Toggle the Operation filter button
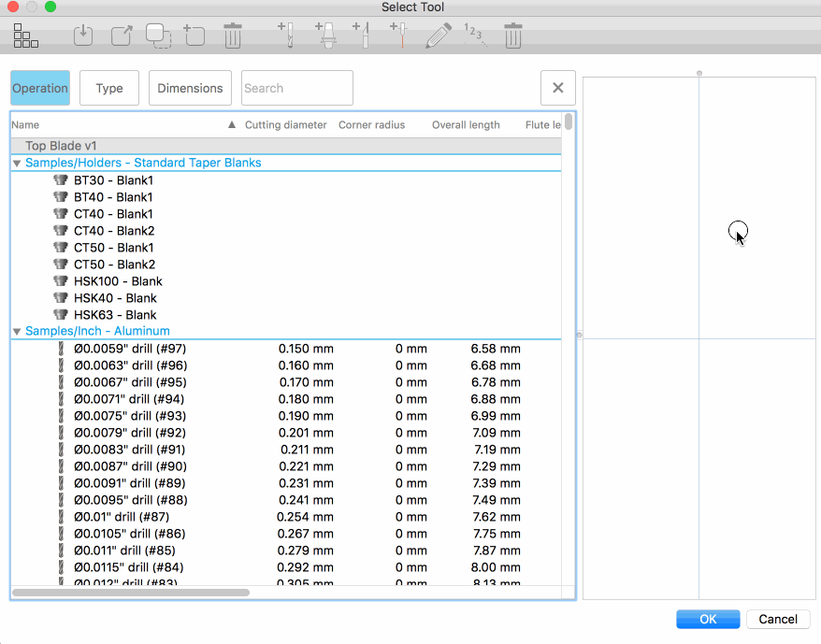This screenshot has height=644, width=821. (40, 88)
